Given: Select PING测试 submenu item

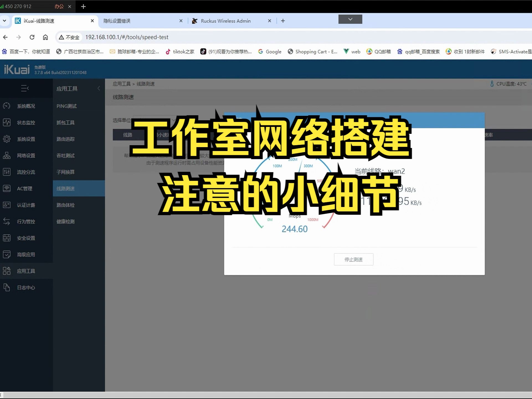Looking at the screenshot, I should (79, 106).
